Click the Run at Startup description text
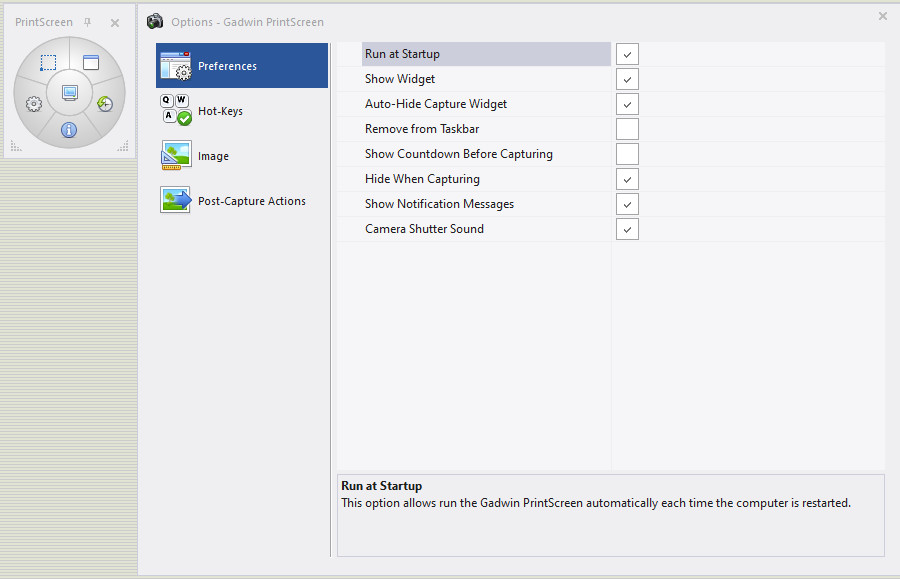 (x=596, y=503)
